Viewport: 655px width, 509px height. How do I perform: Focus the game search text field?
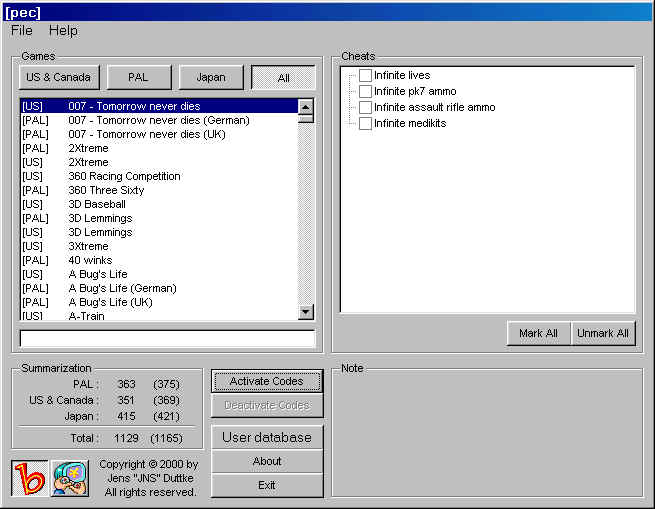(167, 339)
